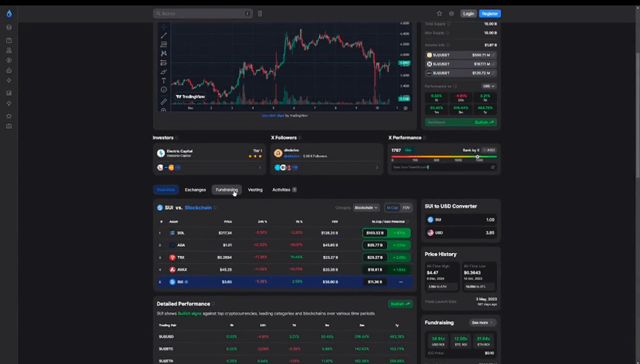Click the blue flame logo in the sidebar
Screen dimensions: 640x364
tap(9, 13)
